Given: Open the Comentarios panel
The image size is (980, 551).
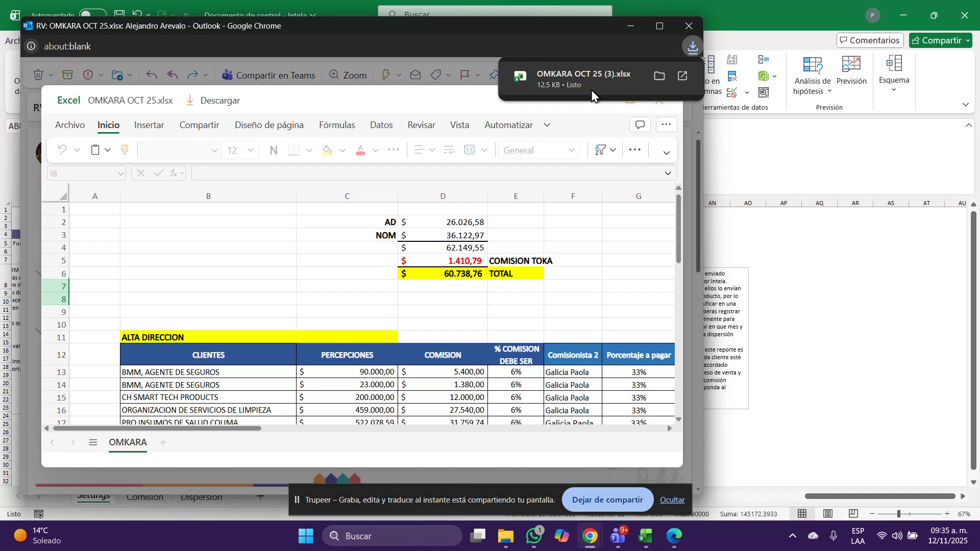Looking at the screenshot, I should coord(870,40).
